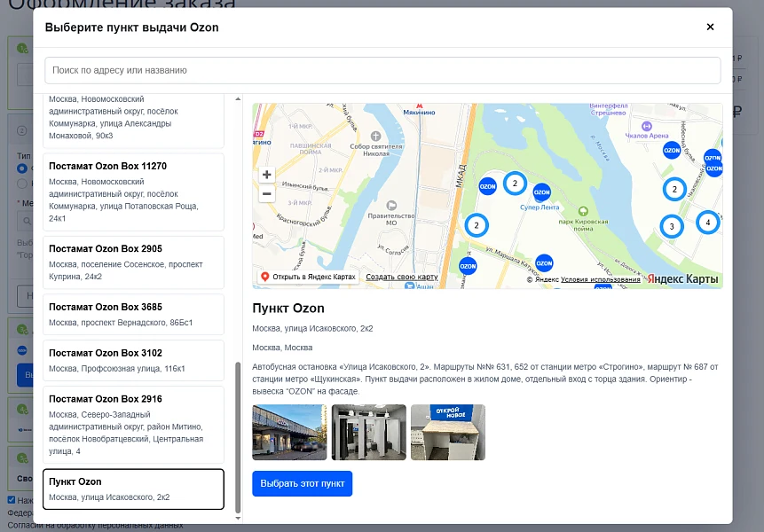
Task: Click the Мякинино metro station icon
Action: click(419, 106)
